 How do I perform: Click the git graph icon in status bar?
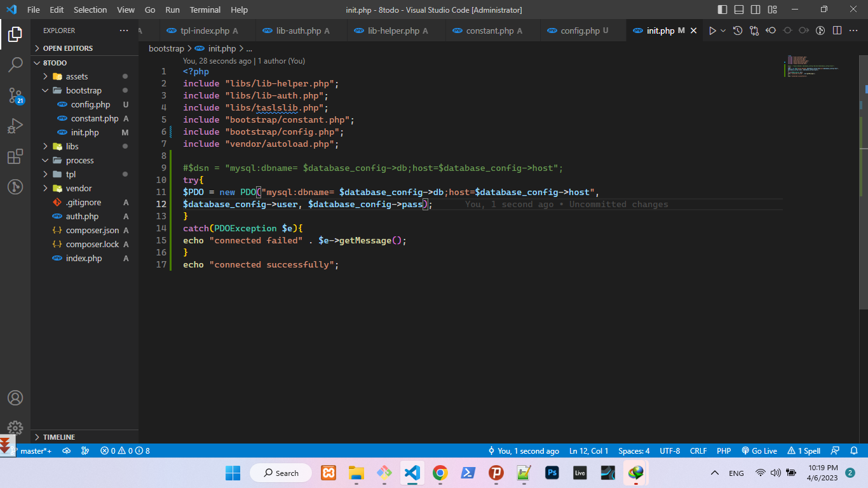pos(85,451)
